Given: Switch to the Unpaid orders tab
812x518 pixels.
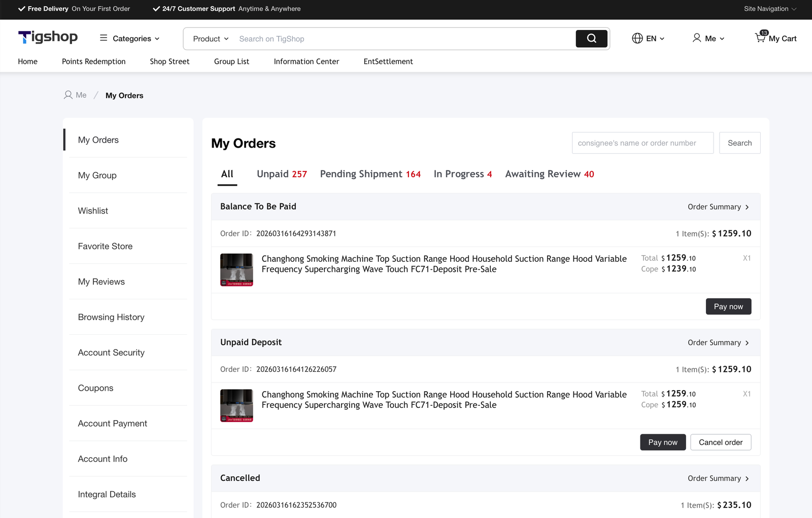Looking at the screenshot, I should 282,174.
